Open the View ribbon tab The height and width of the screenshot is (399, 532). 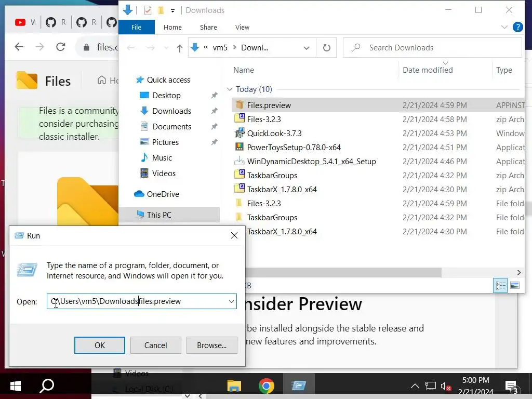242,27
